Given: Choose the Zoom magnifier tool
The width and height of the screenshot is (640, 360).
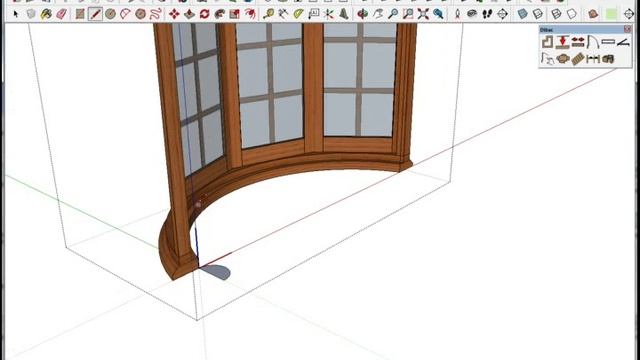Looking at the screenshot, I should click(x=393, y=14).
